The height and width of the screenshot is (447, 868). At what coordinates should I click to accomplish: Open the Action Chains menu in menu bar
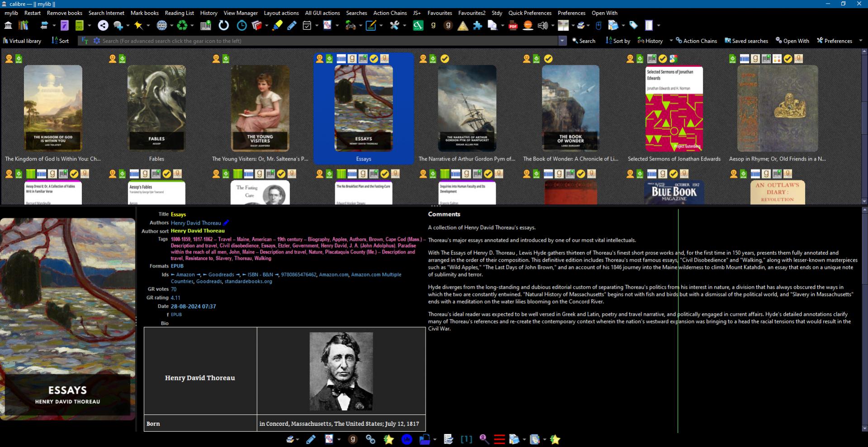click(x=390, y=13)
